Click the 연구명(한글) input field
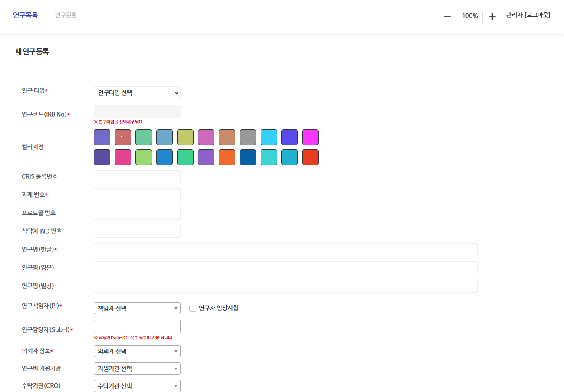 pyautogui.click(x=285, y=250)
